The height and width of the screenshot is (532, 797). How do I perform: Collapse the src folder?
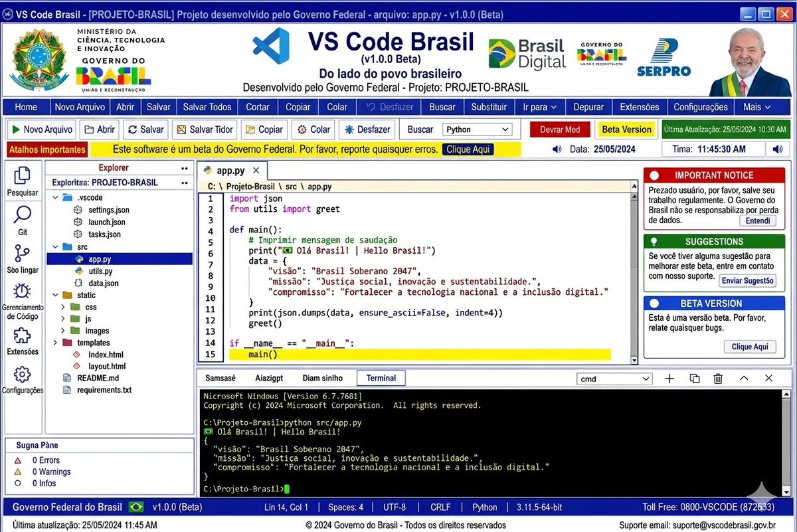pos(55,246)
